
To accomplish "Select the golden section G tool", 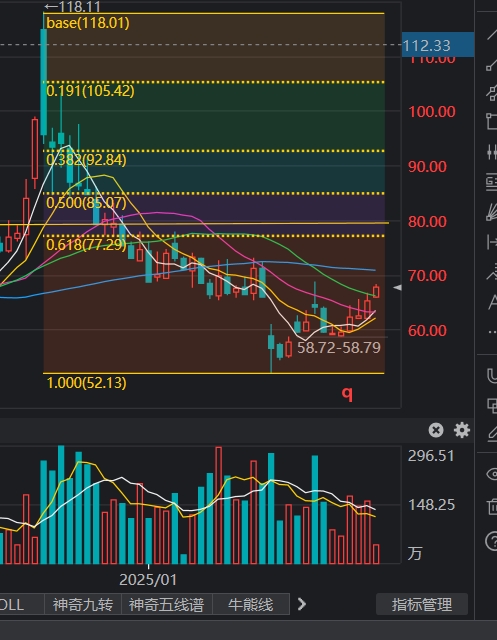I will [492, 182].
